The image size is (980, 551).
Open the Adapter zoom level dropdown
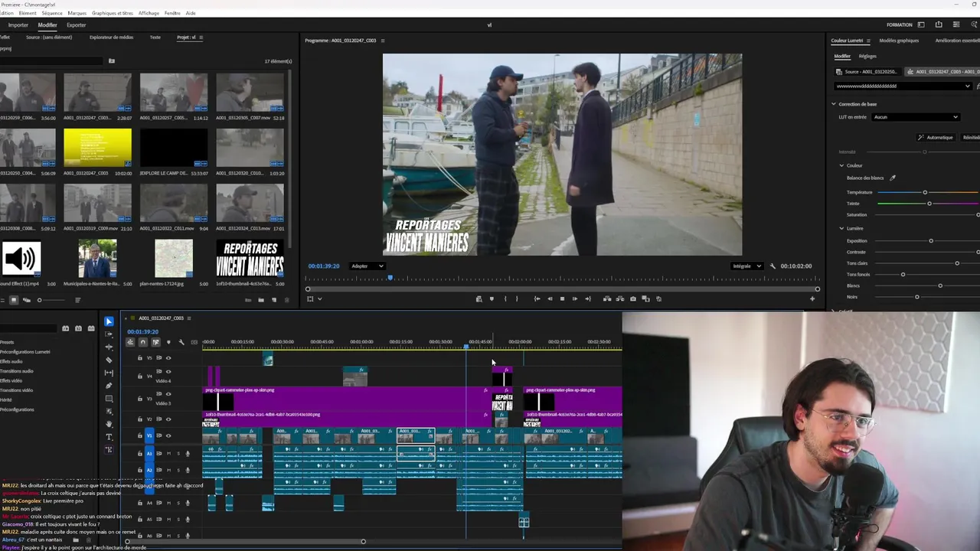coord(367,266)
